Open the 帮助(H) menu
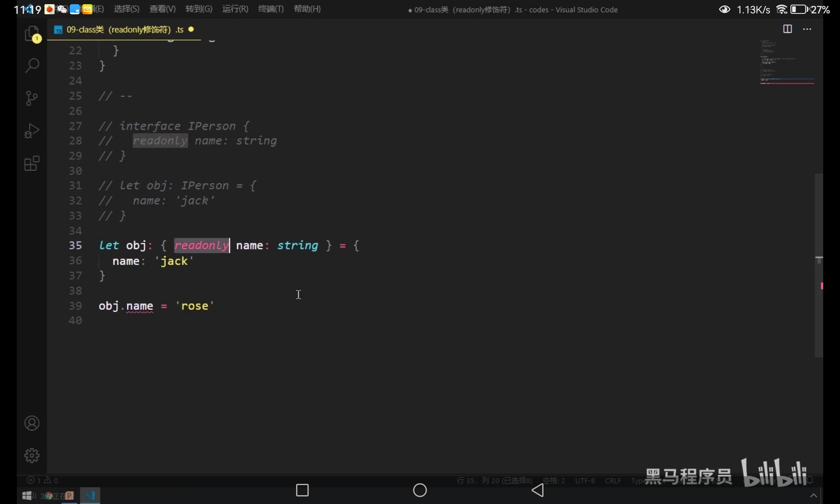This screenshot has height=504, width=840. [x=307, y=9]
